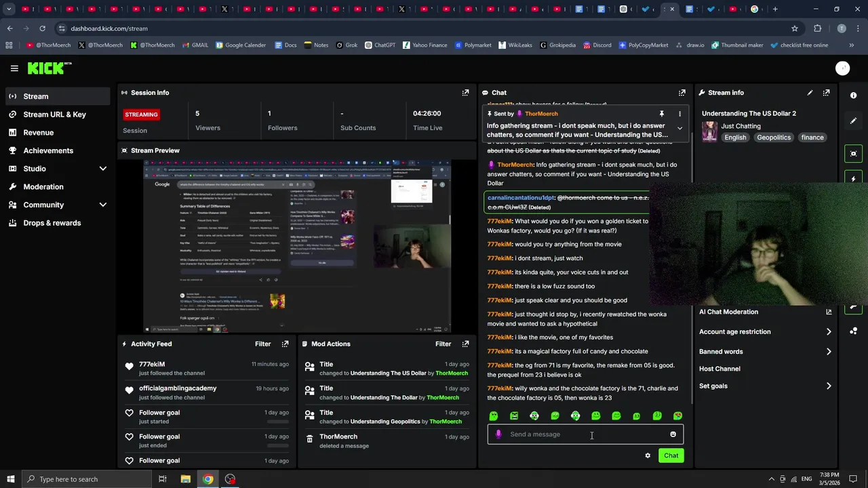The image size is (868, 488).
Task: Select the finance tag
Action: pyautogui.click(x=812, y=138)
